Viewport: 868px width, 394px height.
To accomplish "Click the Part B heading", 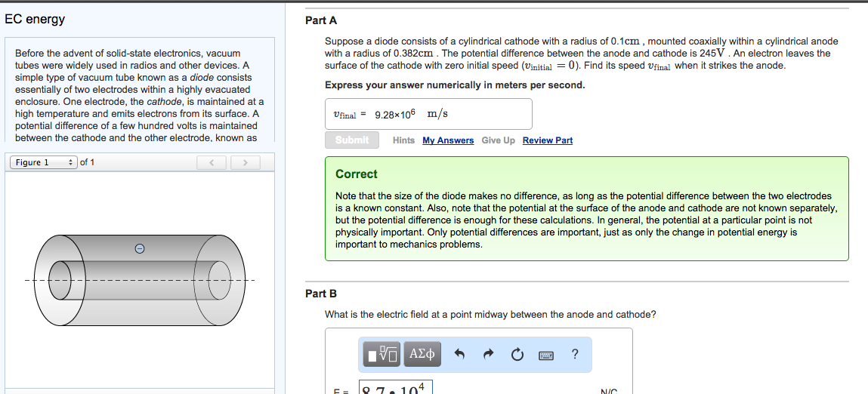I will (321, 294).
